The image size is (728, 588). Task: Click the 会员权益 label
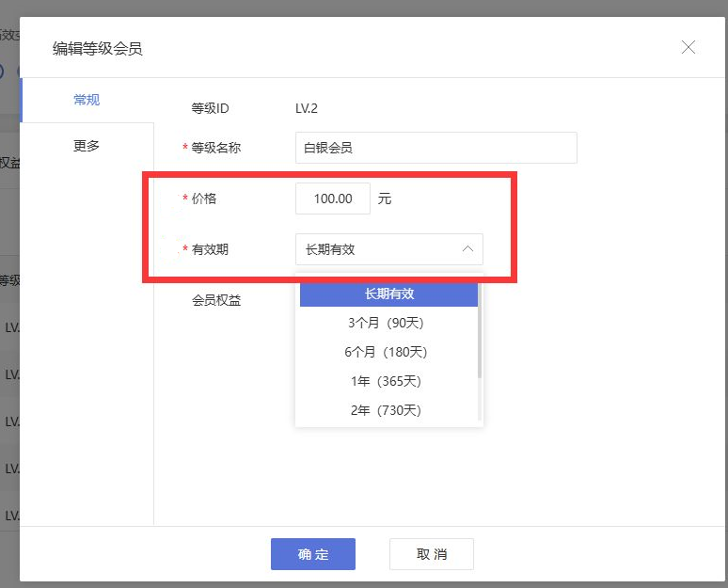(216, 300)
